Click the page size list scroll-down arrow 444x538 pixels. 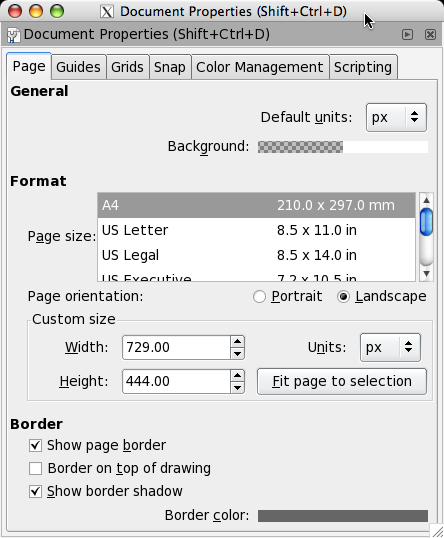click(427, 274)
